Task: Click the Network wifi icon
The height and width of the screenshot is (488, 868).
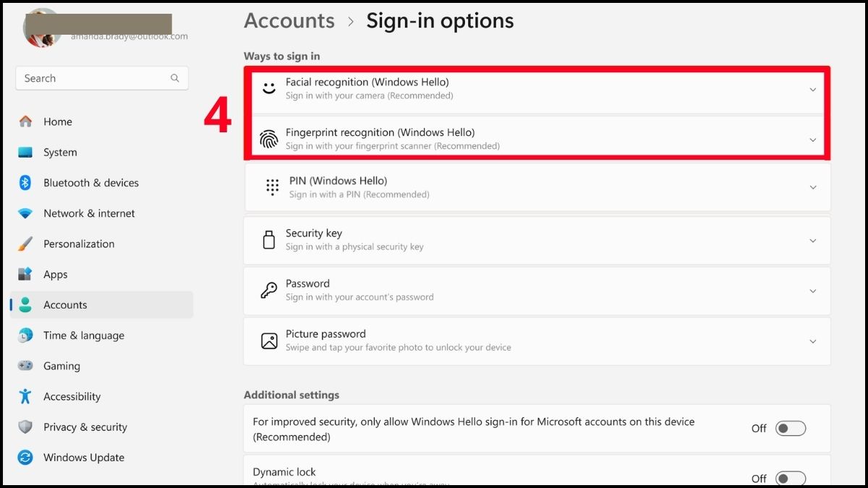Action: pos(25,213)
